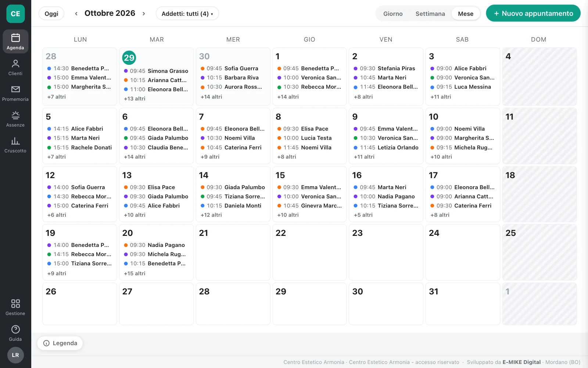Open 09:45 Simona Grasso appointment

click(156, 71)
